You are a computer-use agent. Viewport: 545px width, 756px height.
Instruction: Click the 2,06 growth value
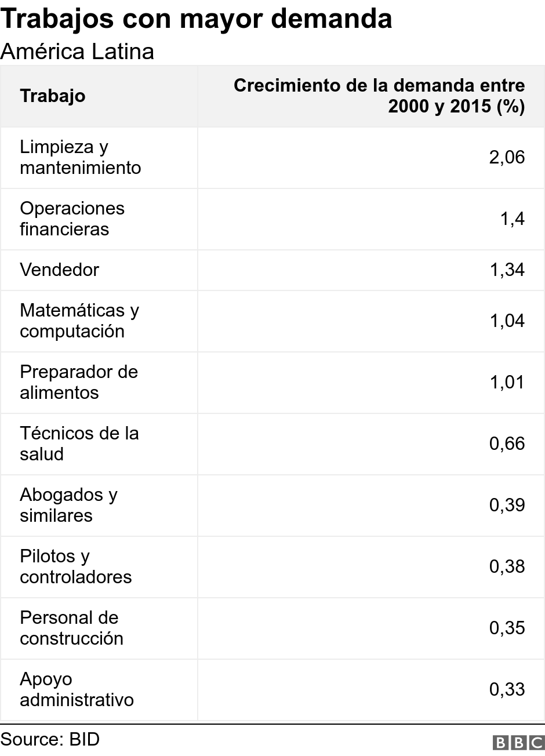tap(507, 158)
